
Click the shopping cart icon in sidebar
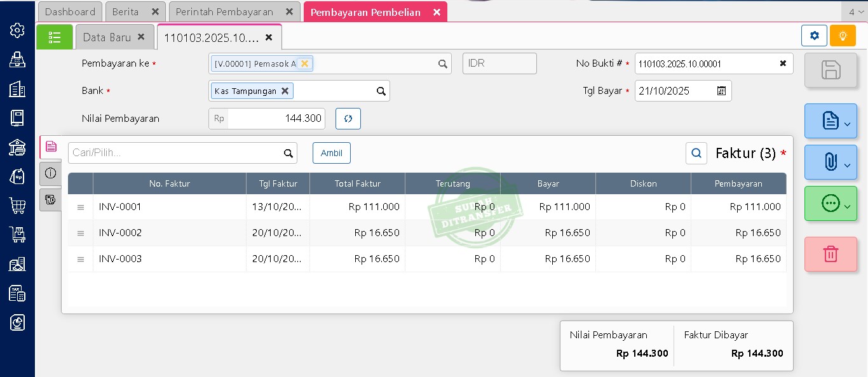17,206
